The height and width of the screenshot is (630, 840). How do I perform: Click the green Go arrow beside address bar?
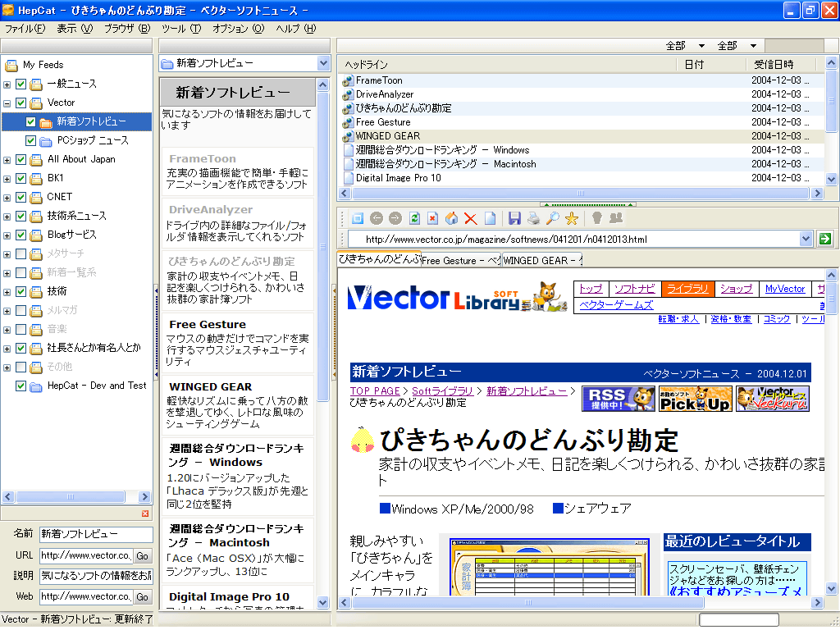pyautogui.click(x=825, y=239)
